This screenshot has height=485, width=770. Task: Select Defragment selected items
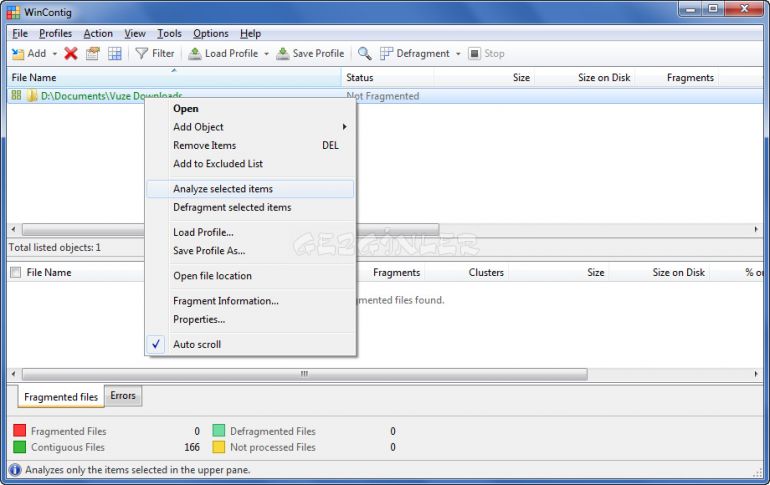coord(250,207)
